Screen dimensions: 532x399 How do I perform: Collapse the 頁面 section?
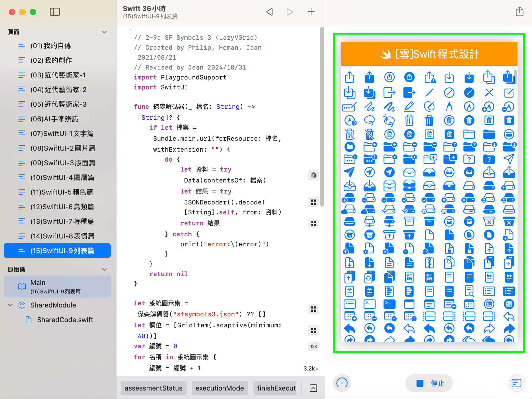click(x=105, y=32)
